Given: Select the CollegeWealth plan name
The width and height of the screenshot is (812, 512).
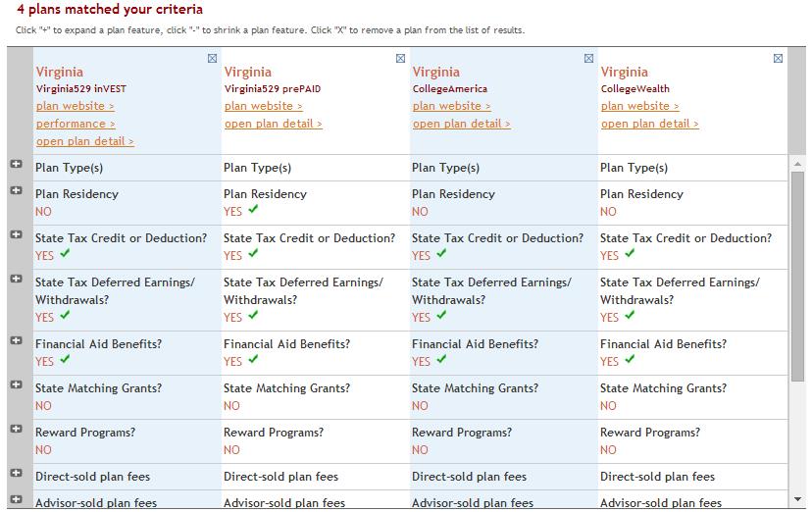Looking at the screenshot, I should pyautogui.click(x=634, y=89).
